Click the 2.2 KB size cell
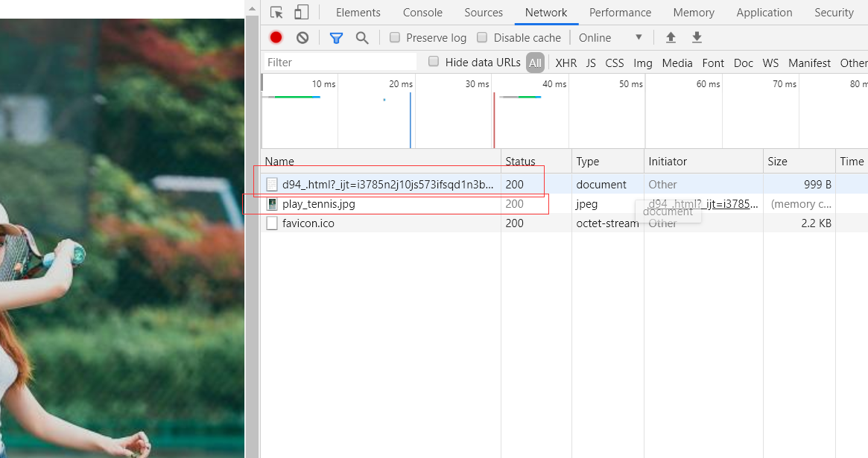This screenshot has width=868, height=458. (x=816, y=223)
